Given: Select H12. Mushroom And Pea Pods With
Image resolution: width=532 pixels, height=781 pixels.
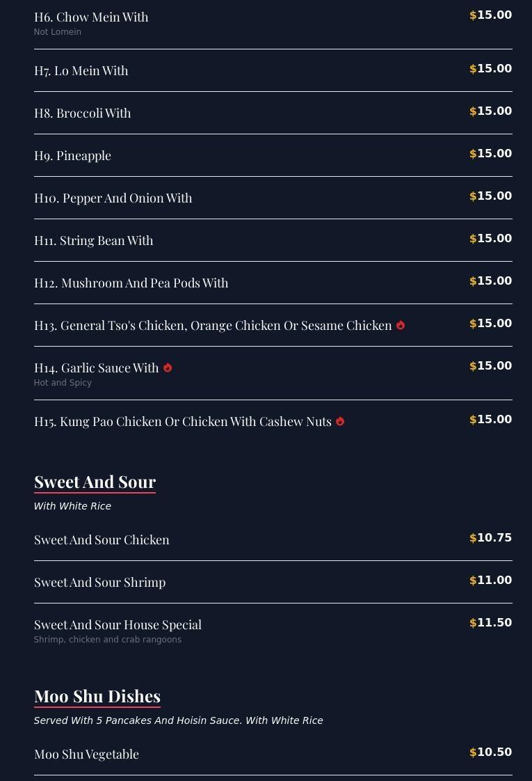Looking at the screenshot, I should pos(131,283).
